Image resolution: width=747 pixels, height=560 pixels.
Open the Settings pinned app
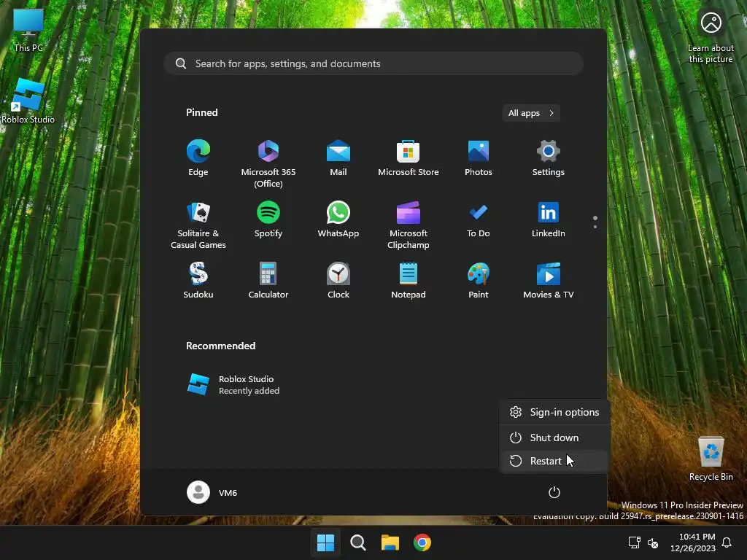pyautogui.click(x=549, y=158)
